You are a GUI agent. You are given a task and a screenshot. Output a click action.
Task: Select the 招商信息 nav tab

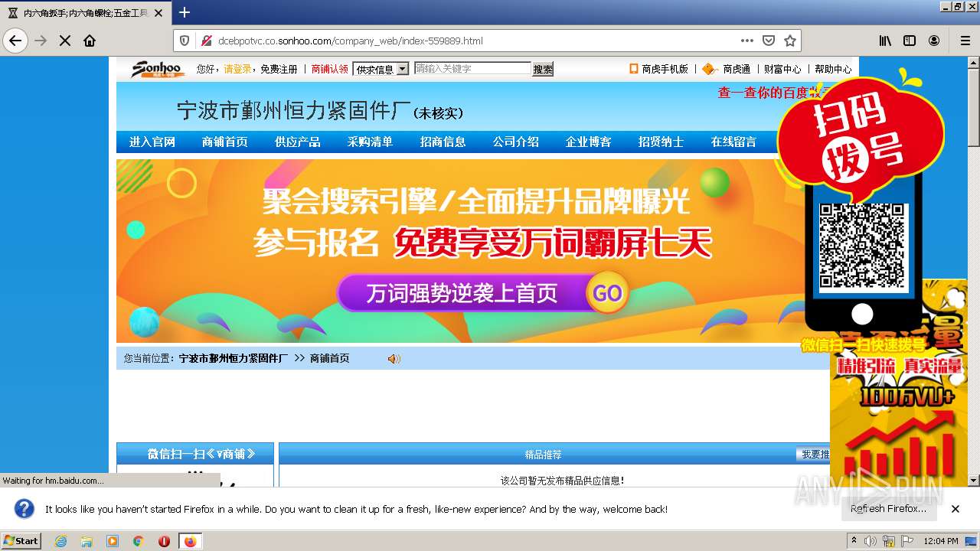click(443, 142)
